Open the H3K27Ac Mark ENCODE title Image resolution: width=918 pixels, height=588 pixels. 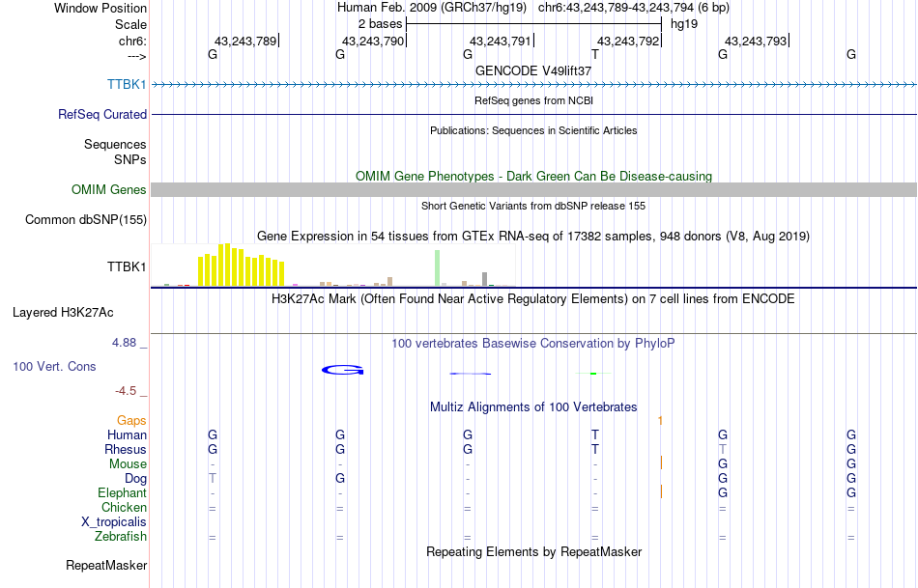click(x=533, y=299)
